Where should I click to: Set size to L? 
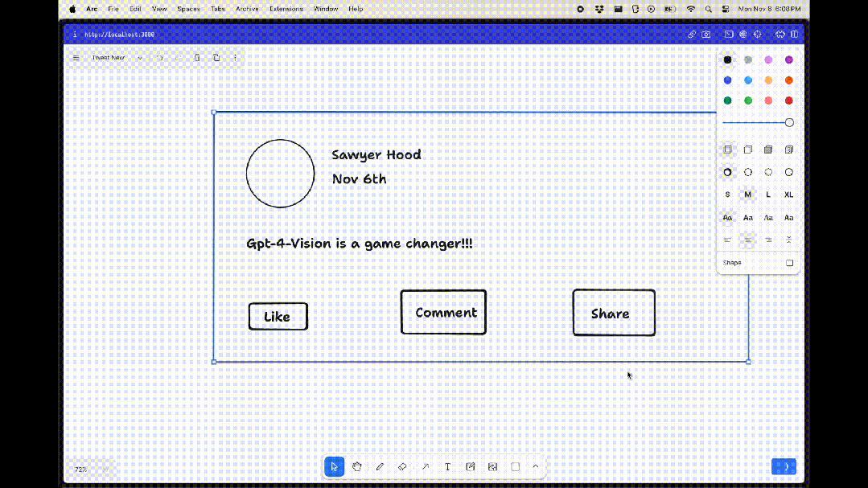click(768, 195)
